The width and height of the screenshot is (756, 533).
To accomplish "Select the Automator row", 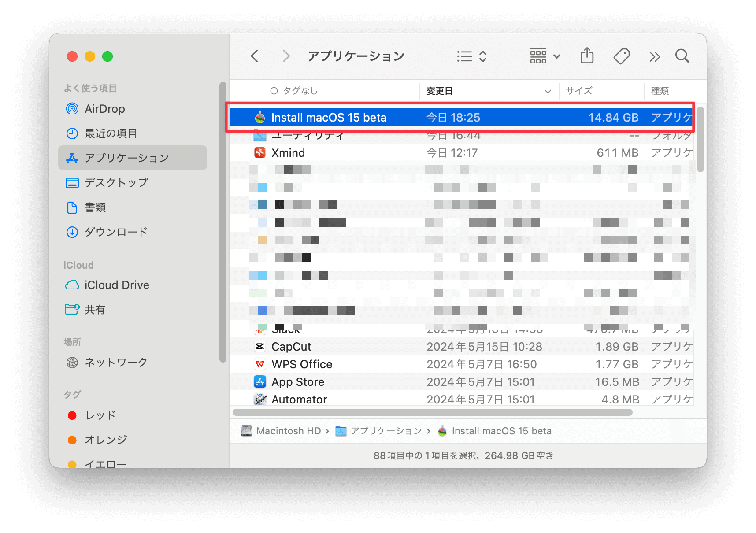I will pyautogui.click(x=461, y=400).
